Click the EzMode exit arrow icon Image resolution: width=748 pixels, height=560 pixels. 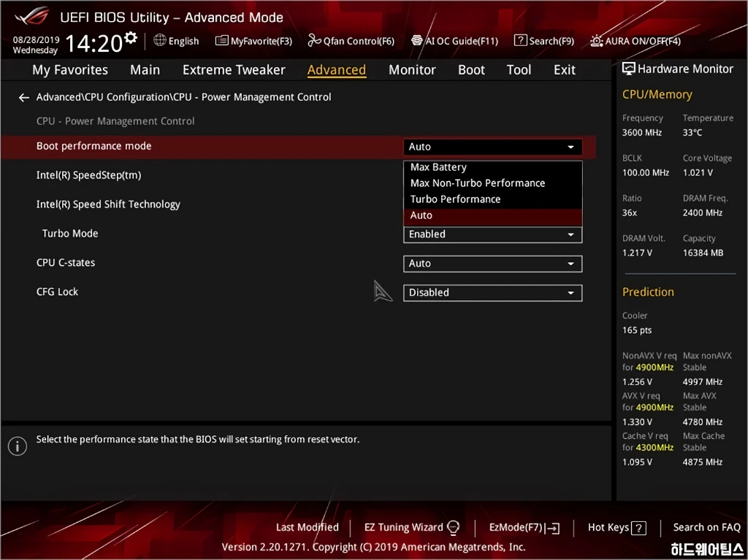(553, 528)
